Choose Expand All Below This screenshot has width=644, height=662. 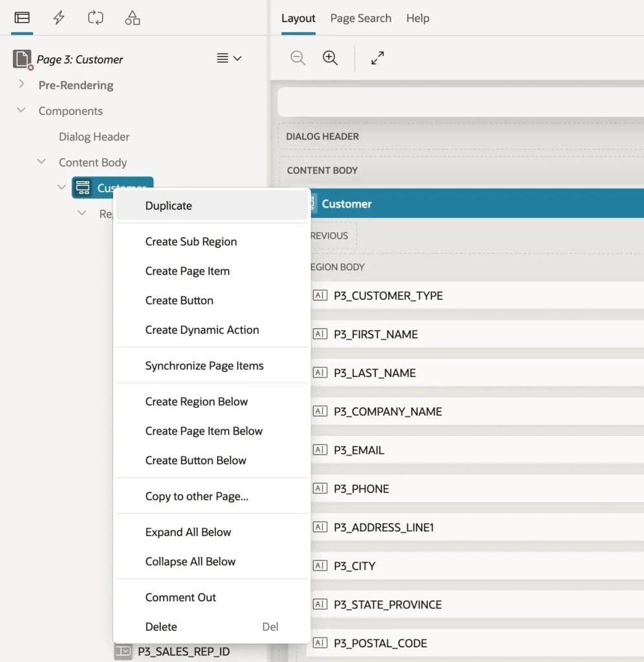tap(213, 532)
